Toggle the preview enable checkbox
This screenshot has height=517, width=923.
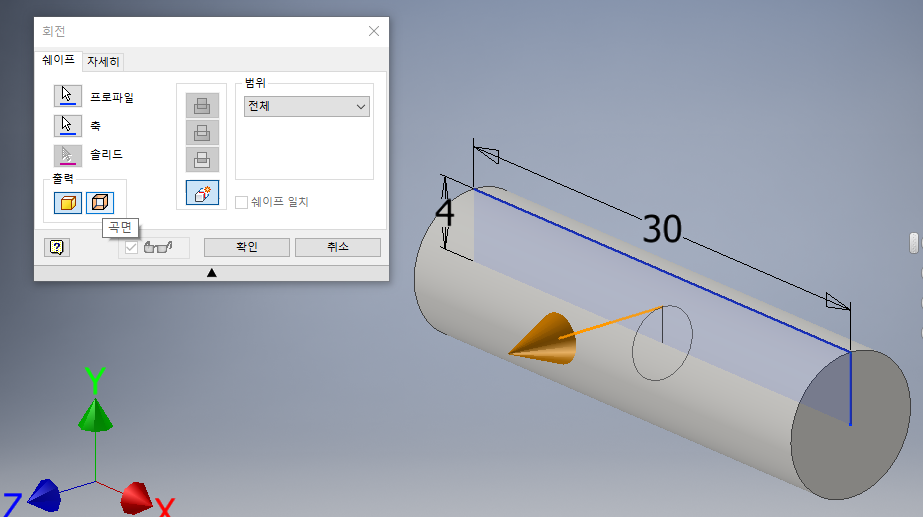(x=131, y=247)
